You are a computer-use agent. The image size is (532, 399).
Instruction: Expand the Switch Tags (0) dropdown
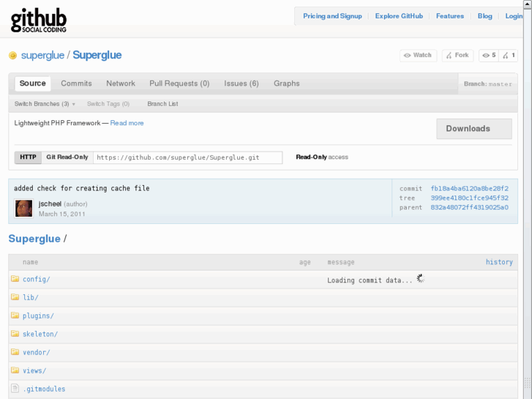point(108,104)
